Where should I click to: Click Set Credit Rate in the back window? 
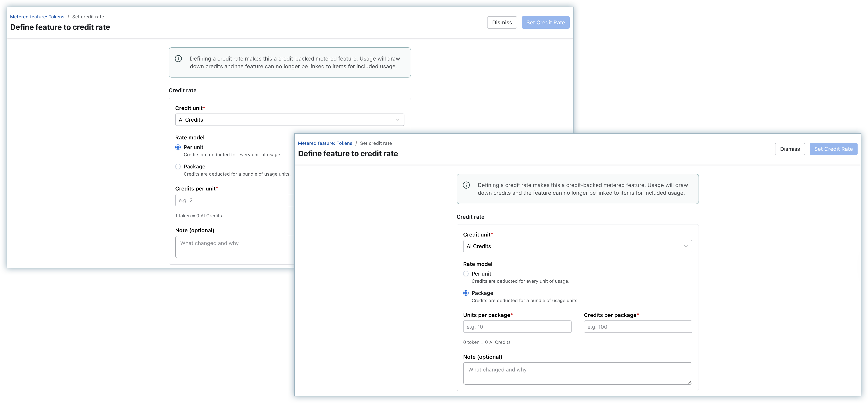coord(545,23)
